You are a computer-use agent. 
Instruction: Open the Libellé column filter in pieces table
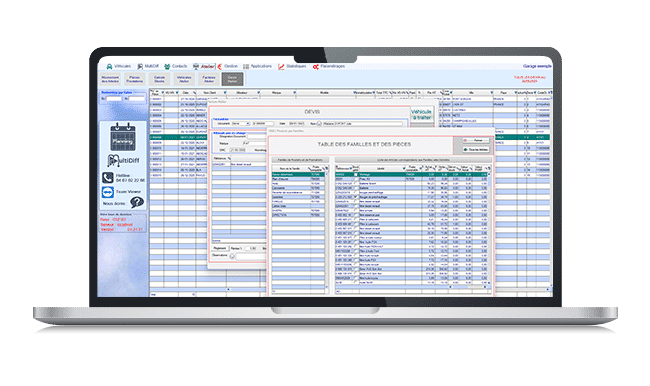[x=403, y=169]
